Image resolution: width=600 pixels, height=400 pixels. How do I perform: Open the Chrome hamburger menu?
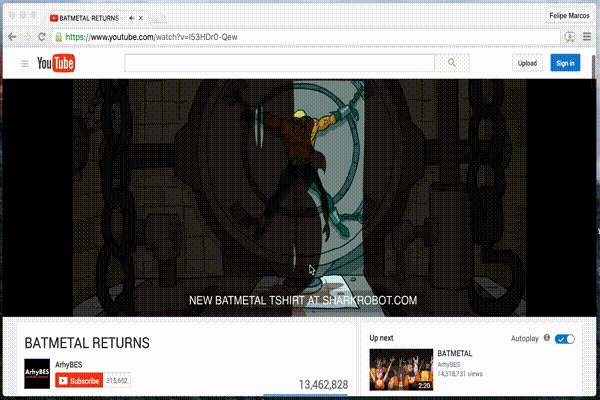587,37
